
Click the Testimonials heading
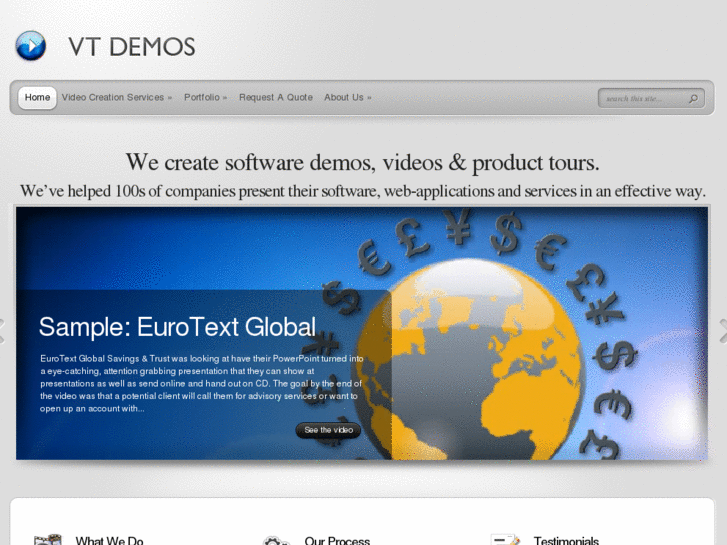[566, 541]
